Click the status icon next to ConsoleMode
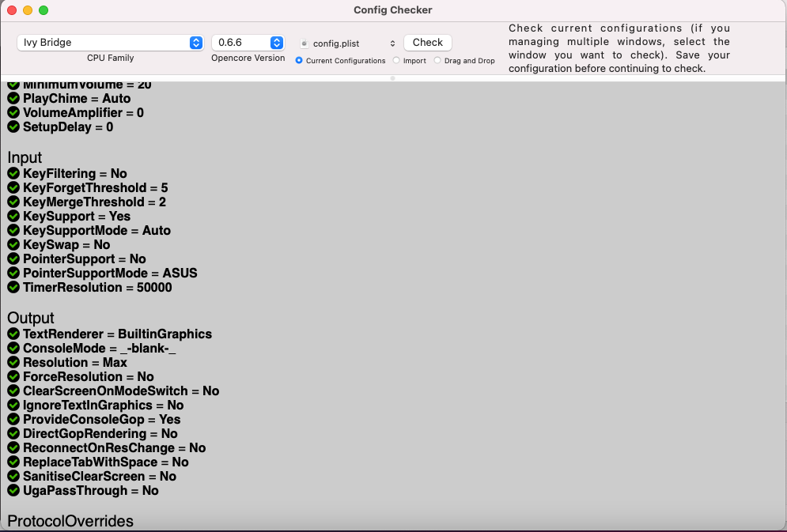Viewport: 787px width, 532px height. pyautogui.click(x=13, y=348)
